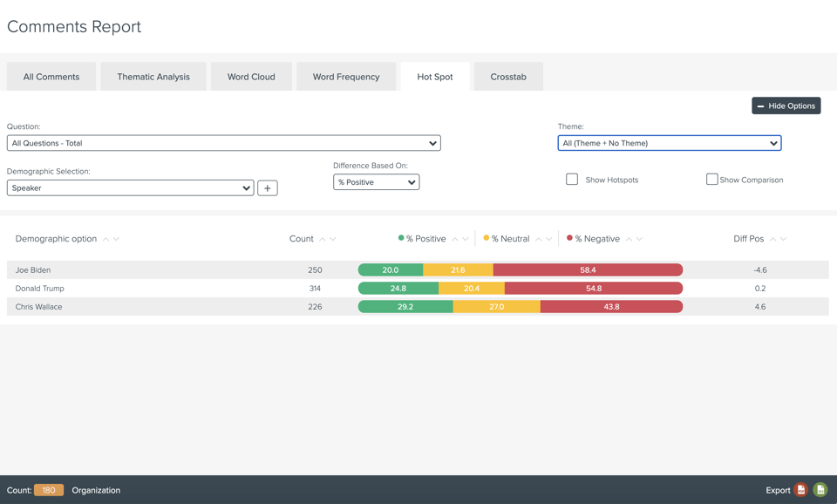The image size is (837, 504).
Task: Open Difference Based On dropdown
Action: pos(377,182)
